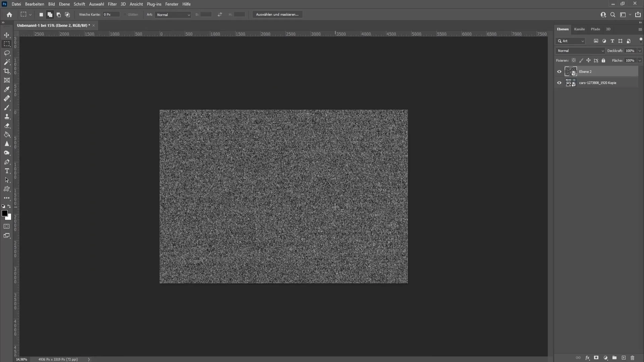Image resolution: width=644 pixels, height=362 pixels.
Task: Toggle foreground/background color swap
Action: 9,207
